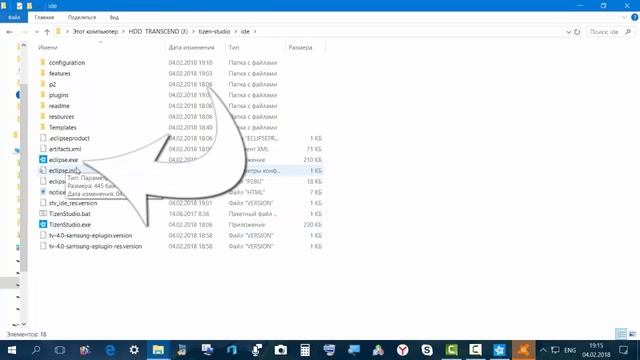Click the eclipse.exe application icon

click(43, 160)
